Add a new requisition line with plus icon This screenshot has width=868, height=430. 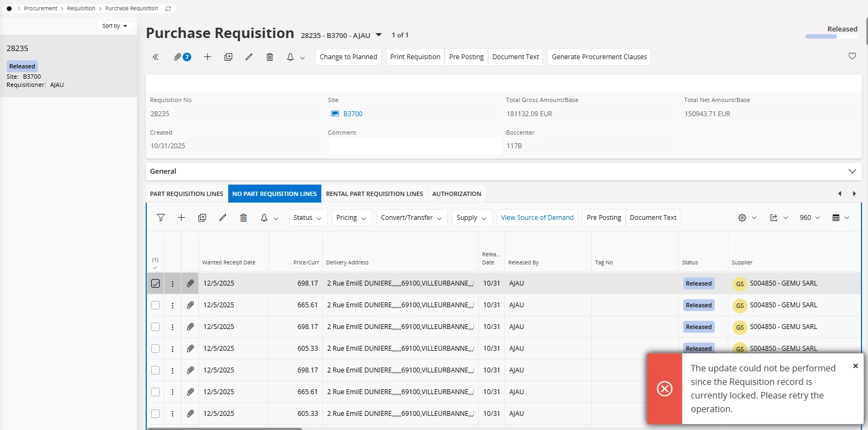[182, 218]
